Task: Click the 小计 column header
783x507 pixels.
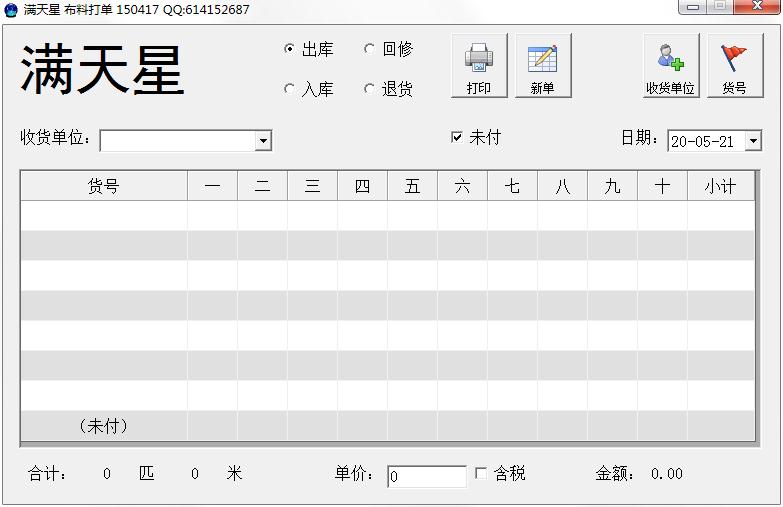Action: click(720, 186)
